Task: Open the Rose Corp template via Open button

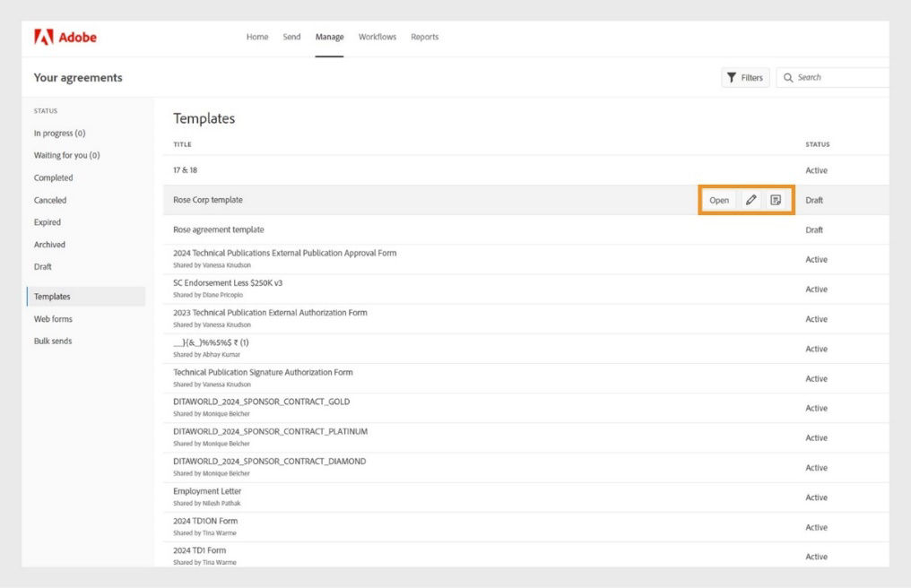Action: [x=718, y=200]
